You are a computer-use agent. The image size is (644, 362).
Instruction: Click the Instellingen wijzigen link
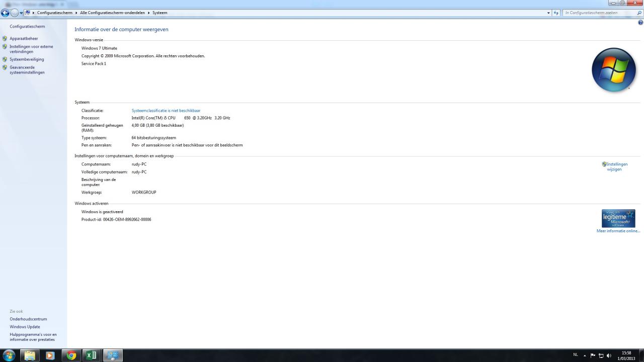(x=617, y=167)
